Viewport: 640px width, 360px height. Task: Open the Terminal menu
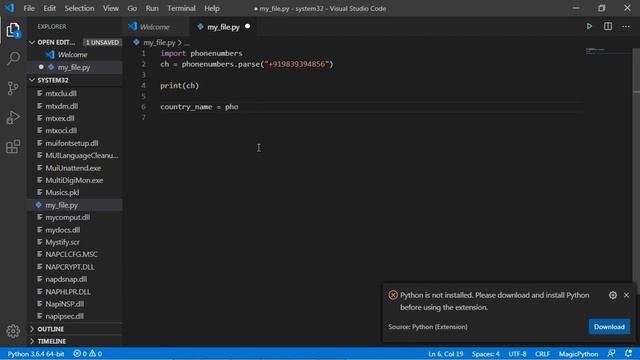(x=181, y=8)
